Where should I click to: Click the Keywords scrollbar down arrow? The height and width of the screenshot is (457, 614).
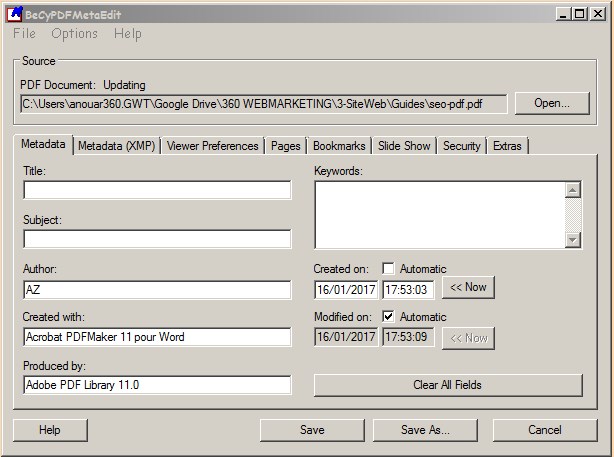tap(573, 240)
